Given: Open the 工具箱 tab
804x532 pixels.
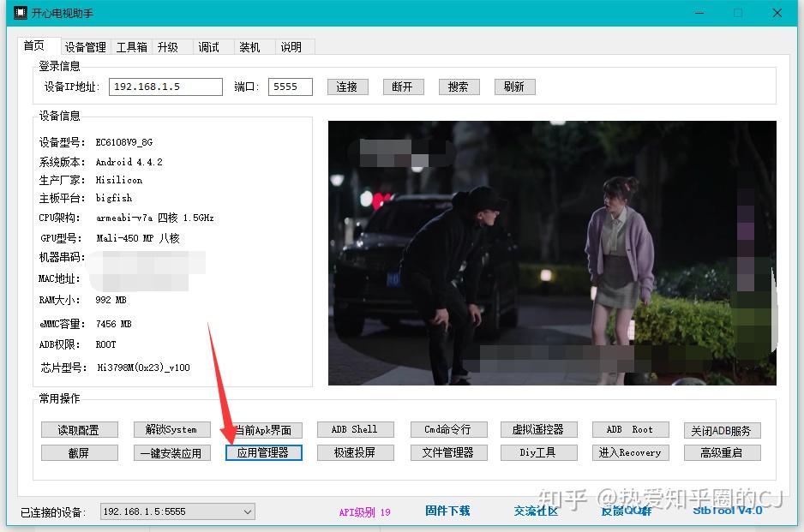Looking at the screenshot, I should click(131, 47).
